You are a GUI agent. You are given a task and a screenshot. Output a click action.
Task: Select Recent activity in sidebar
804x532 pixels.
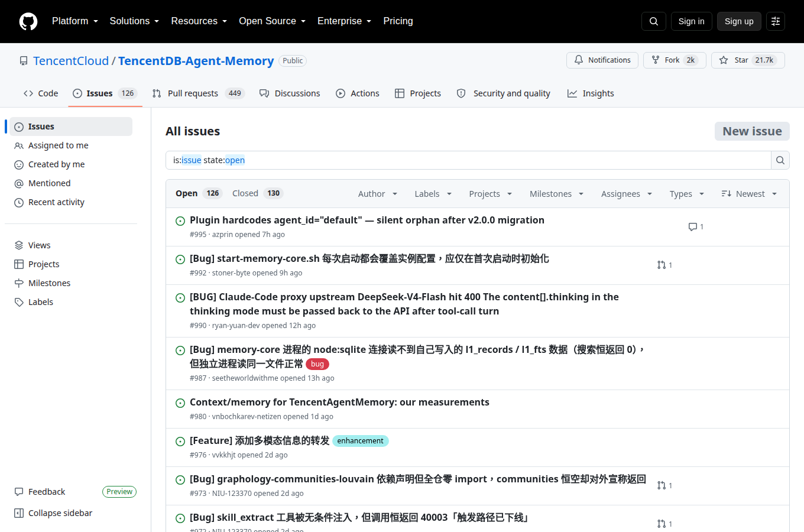pyautogui.click(x=71, y=202)
